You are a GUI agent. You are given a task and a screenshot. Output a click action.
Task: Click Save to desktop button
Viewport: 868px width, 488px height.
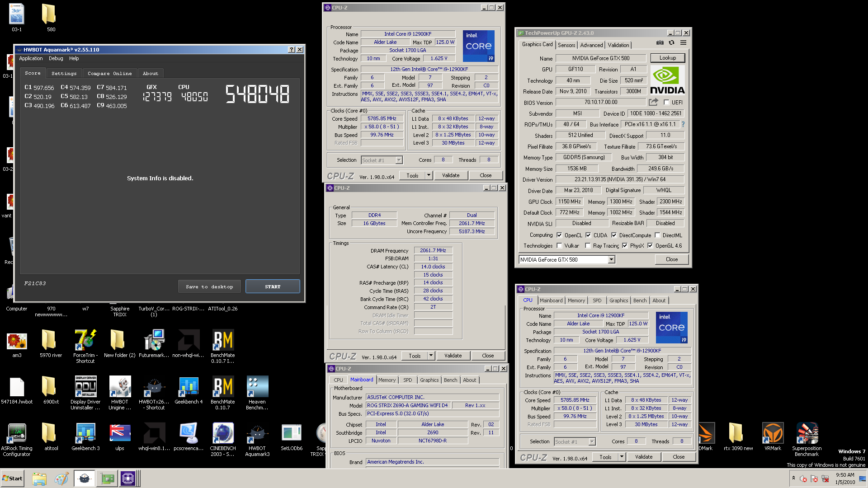coord(209,286)
